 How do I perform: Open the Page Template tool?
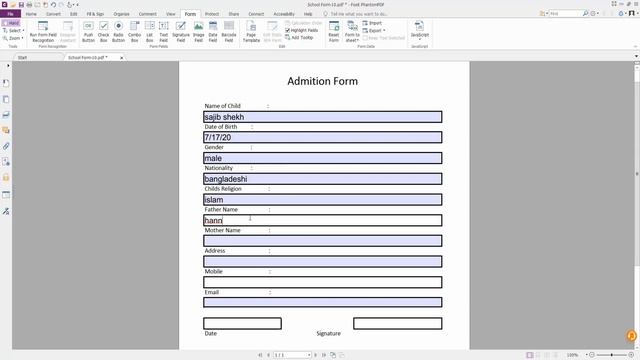251,31
